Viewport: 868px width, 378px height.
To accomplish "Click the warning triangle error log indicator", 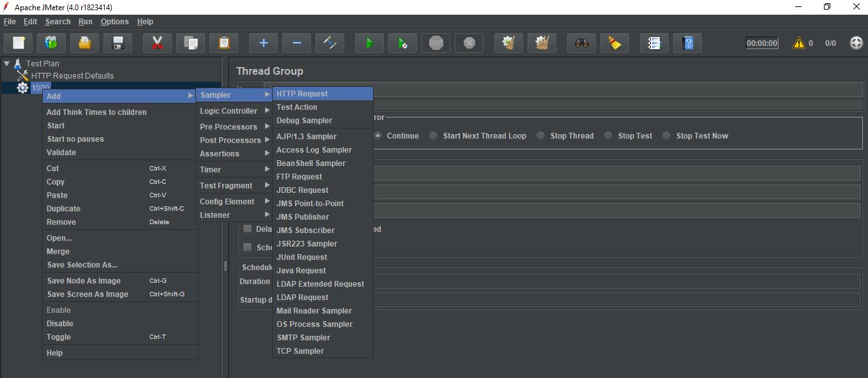I will click(x=798, y=43).
